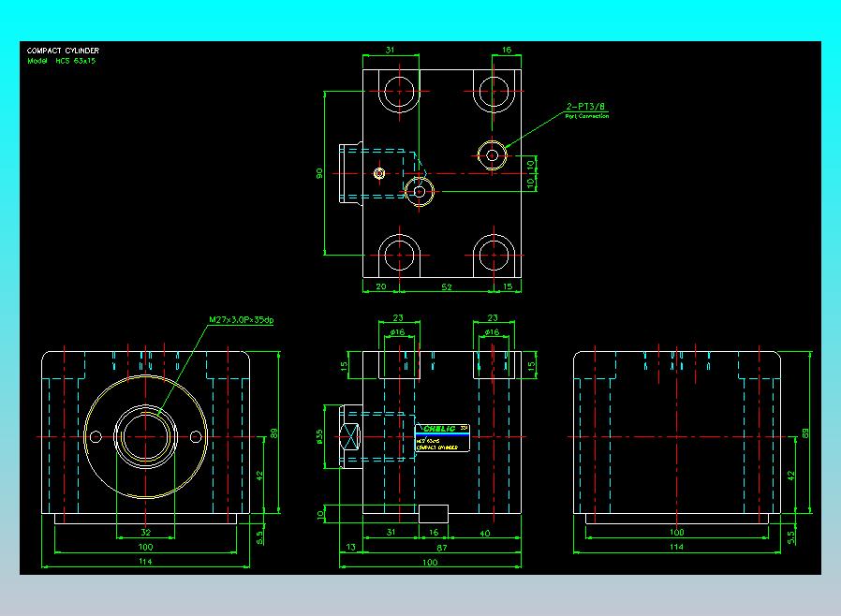This screenshot has width=841, height=616.
Task: Select the M27x3.0Px35dp thread callout
Action: click(242, 319)
